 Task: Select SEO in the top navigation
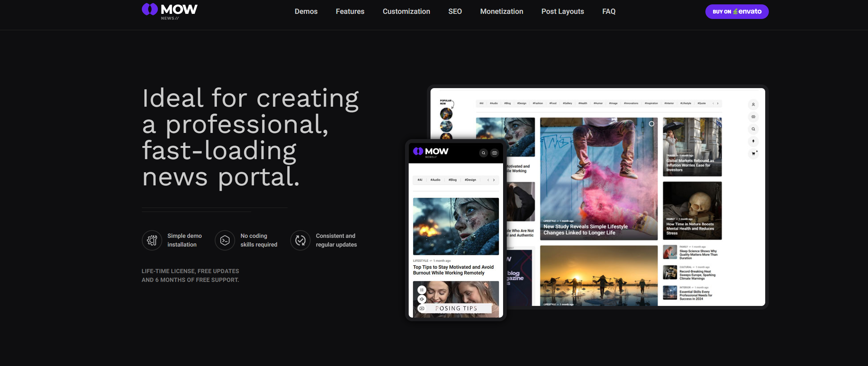[455, 11]
